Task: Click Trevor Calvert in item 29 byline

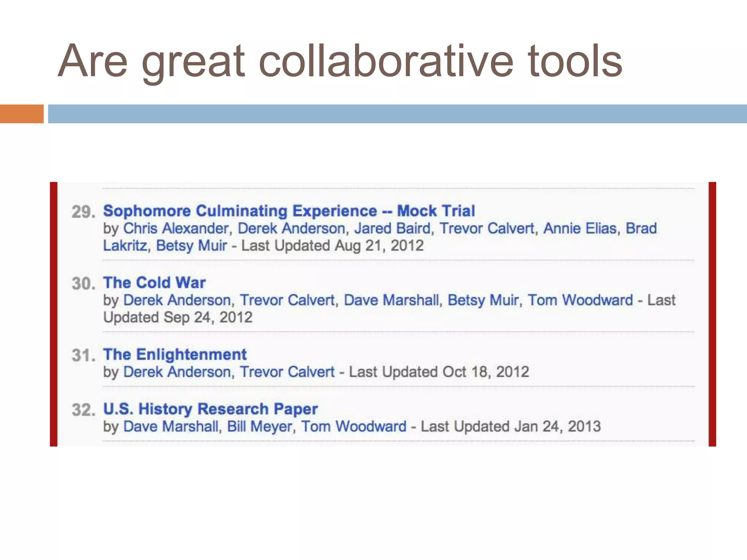Action: coord(487,229)
